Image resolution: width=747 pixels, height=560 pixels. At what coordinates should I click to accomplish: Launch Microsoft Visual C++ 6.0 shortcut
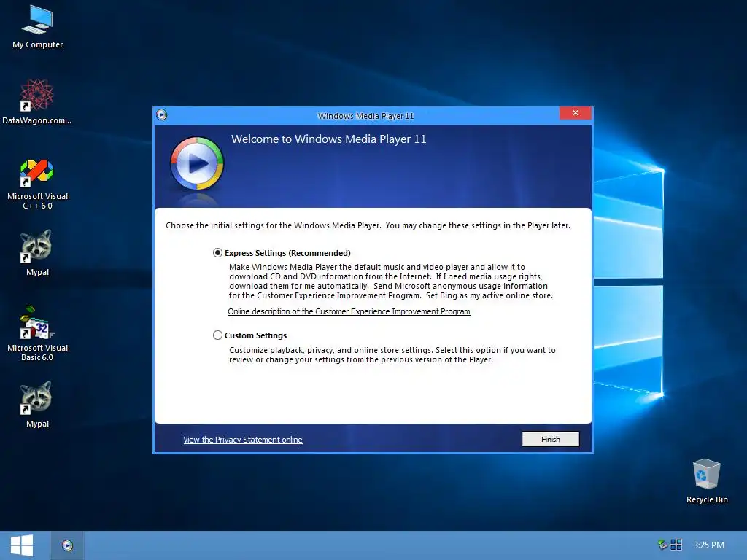37,184
